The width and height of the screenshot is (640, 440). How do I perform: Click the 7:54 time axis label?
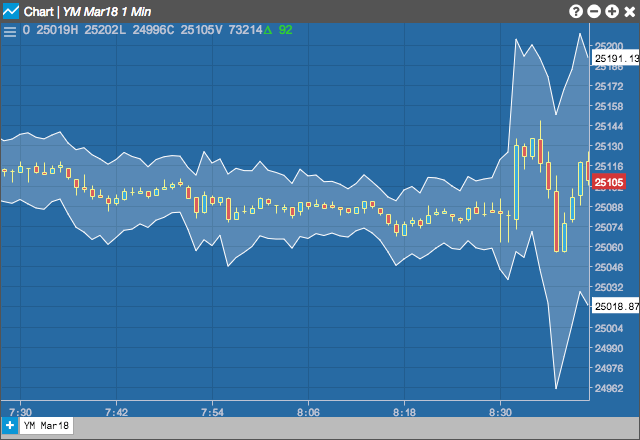(212, 412)
